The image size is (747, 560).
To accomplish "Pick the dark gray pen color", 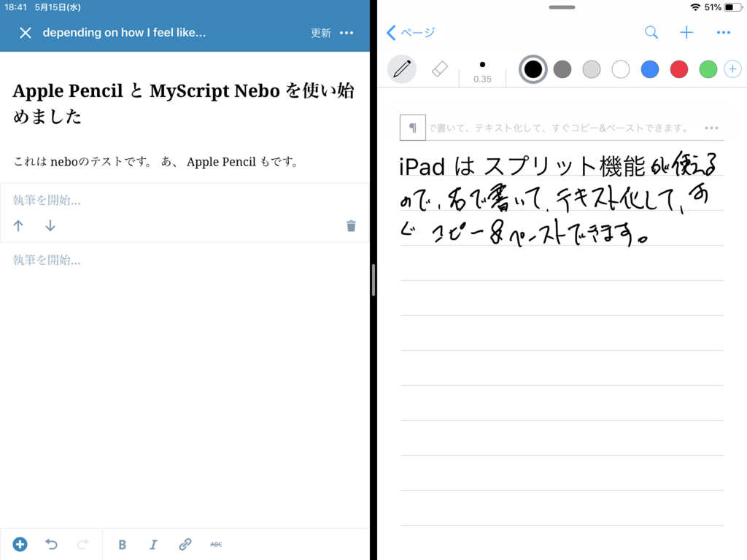I will (x=562, y=69).
